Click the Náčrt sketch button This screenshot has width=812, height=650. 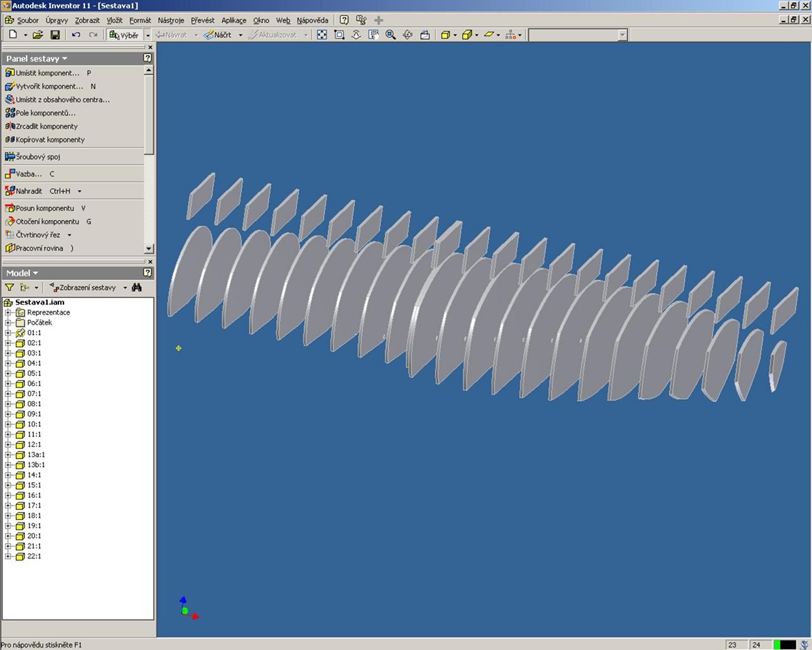point(218,35)
